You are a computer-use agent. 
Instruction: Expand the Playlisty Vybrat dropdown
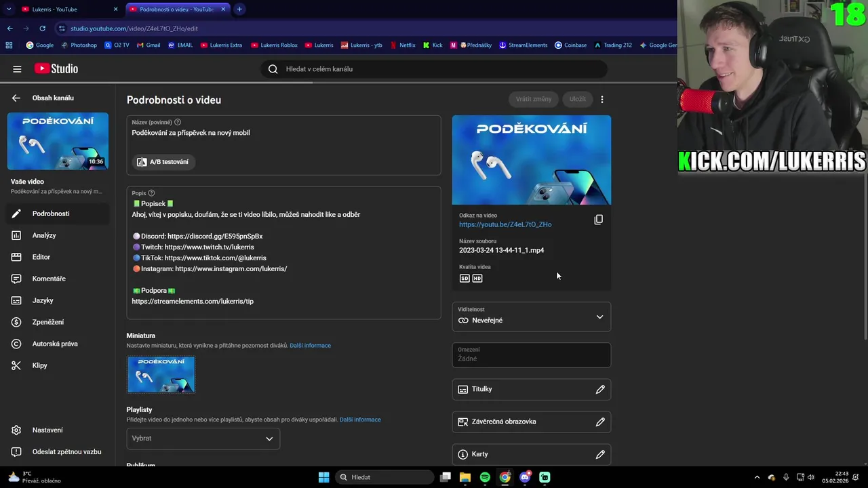(203, 439)
